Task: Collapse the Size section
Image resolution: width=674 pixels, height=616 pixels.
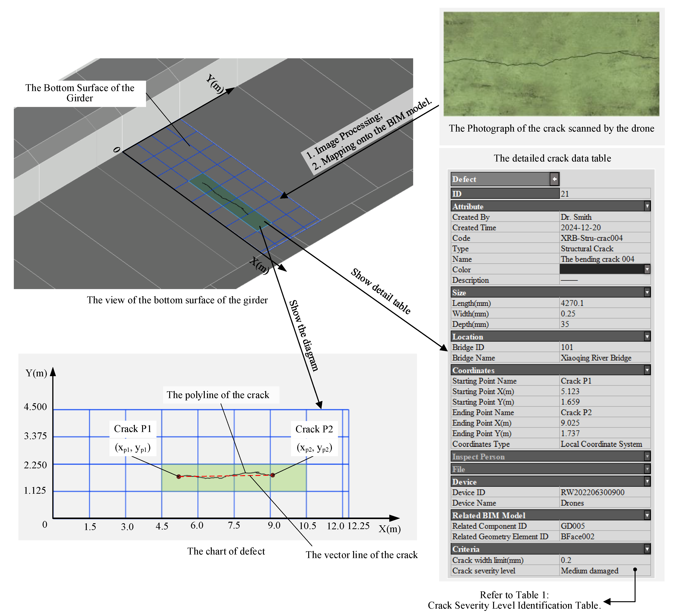Action: click(648, 292)
